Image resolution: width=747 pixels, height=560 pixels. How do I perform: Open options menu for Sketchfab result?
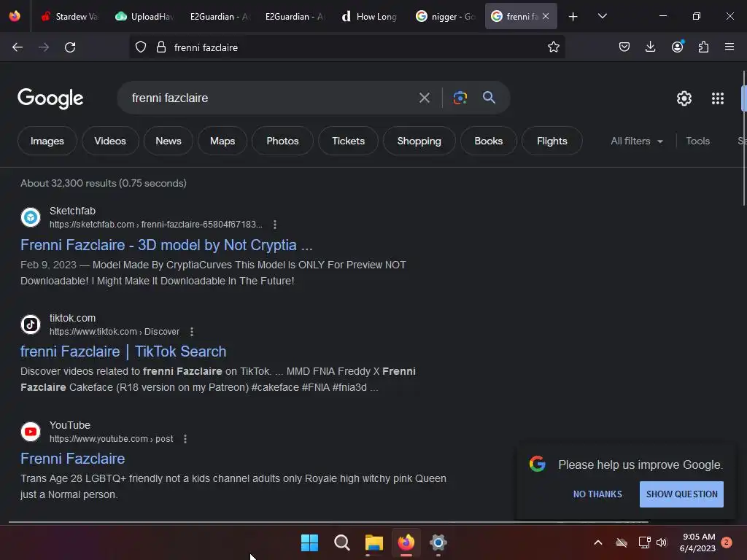275,225
